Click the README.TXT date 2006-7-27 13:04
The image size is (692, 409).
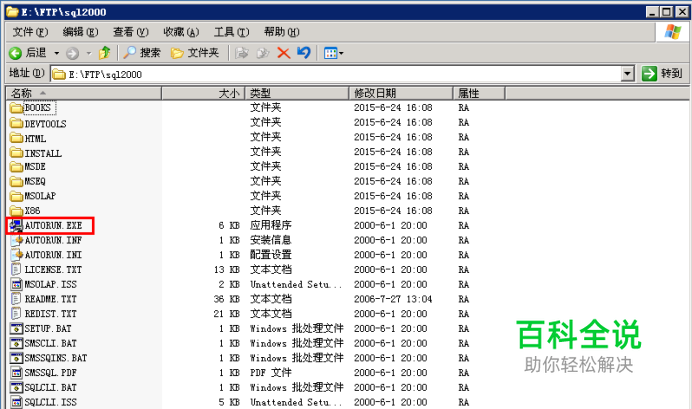tap(393, 299)
